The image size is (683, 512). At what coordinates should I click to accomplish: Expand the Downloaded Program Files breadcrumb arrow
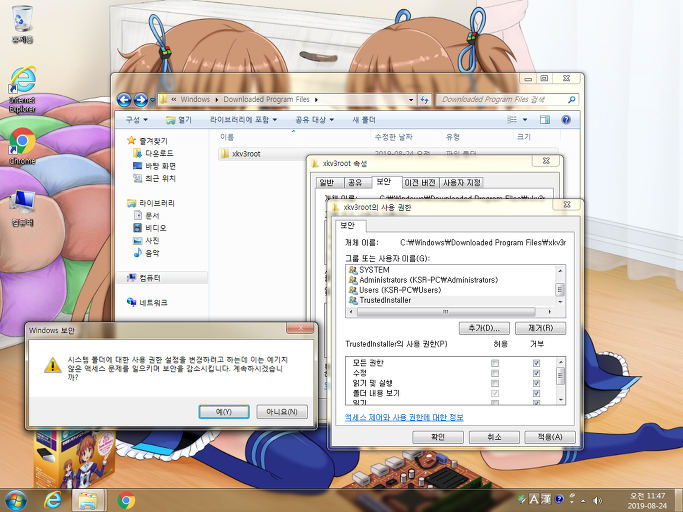pyautogui.click(x=316, y=100)
